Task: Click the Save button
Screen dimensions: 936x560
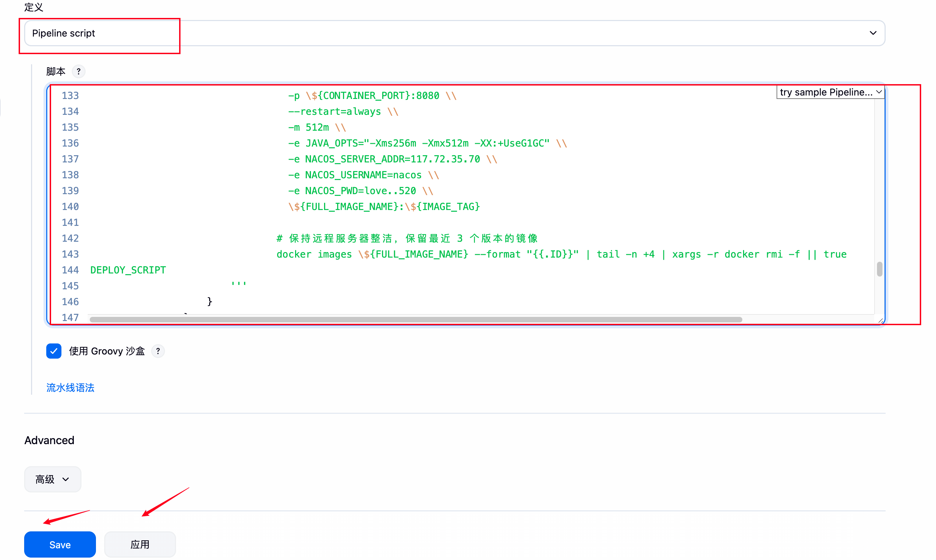Action: click(x=60, y=544)
